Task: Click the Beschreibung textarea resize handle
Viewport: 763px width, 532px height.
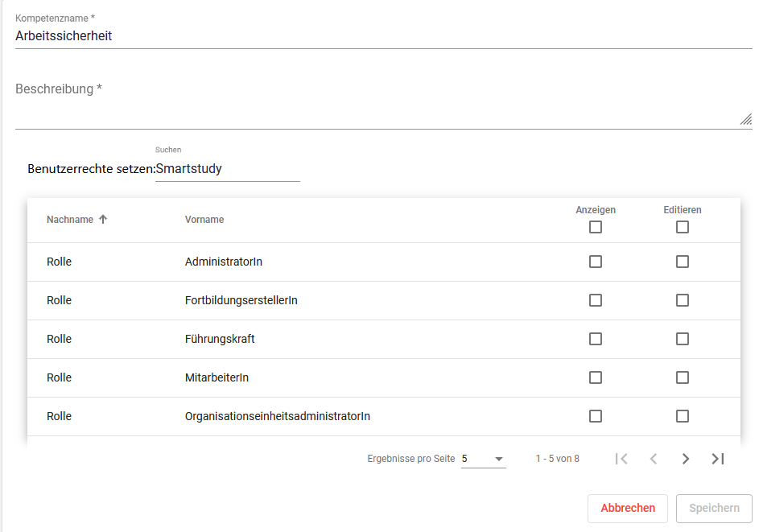Action: coord(745,119)
